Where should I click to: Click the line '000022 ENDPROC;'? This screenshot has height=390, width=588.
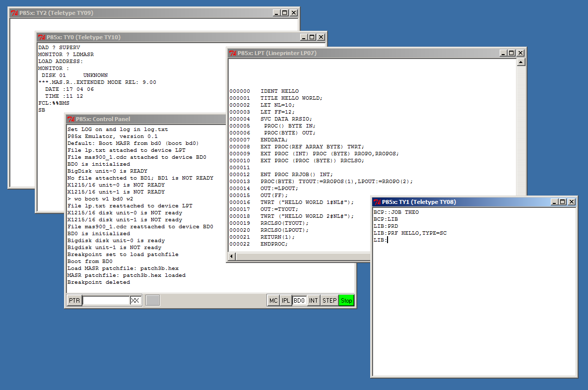259,244
